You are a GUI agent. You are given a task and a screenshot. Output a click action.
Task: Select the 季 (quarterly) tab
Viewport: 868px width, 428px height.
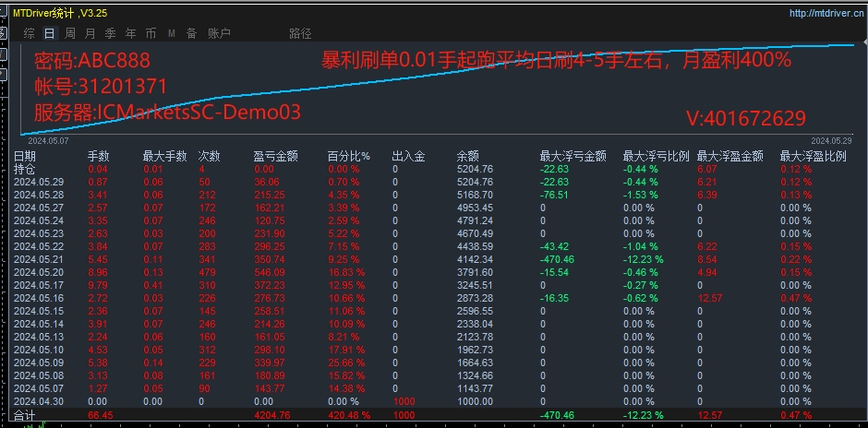click(110, 33)
